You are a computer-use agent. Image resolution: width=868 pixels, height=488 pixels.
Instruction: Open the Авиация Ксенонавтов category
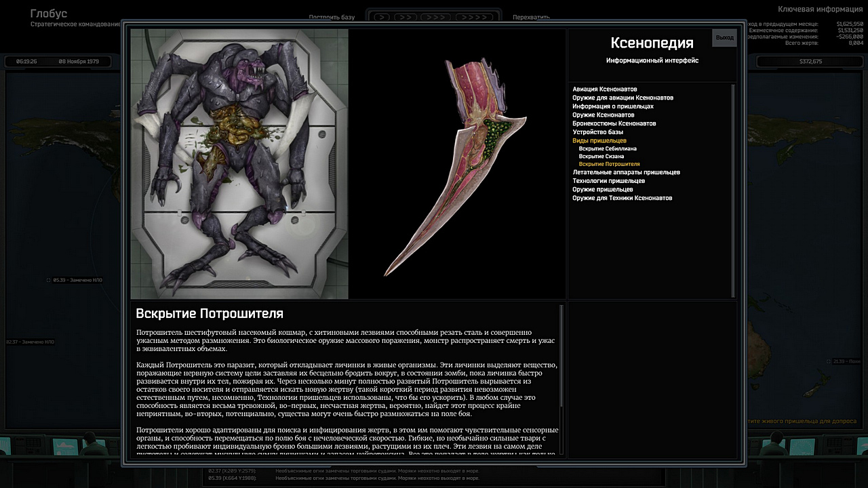605,89
